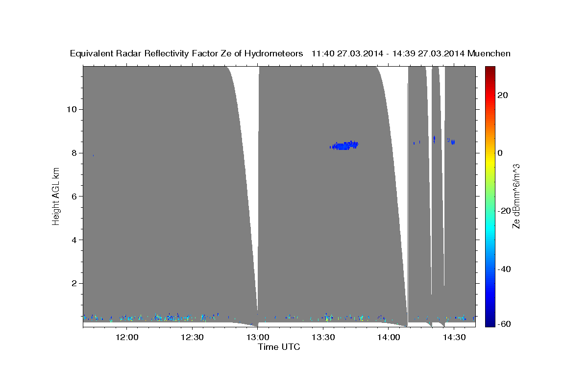
Task: Click the 'Ze dBmm^6/m^3' colorbar label
Action: point(516,196)
